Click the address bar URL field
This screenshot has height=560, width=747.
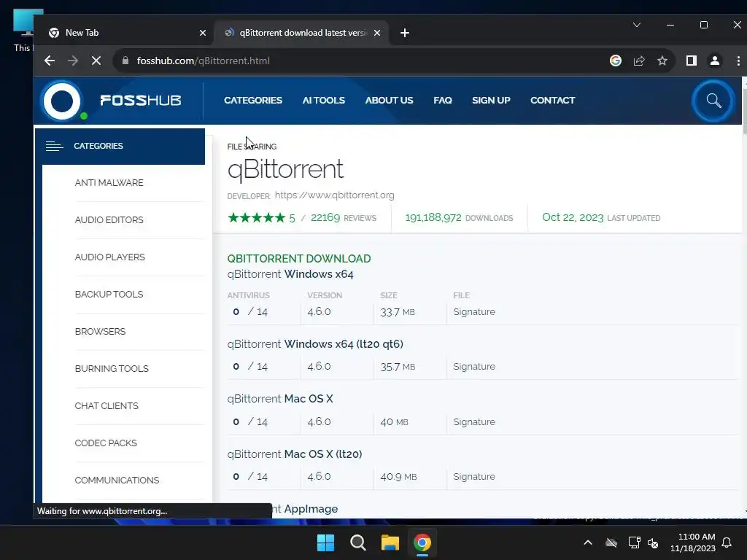point(362,61)
